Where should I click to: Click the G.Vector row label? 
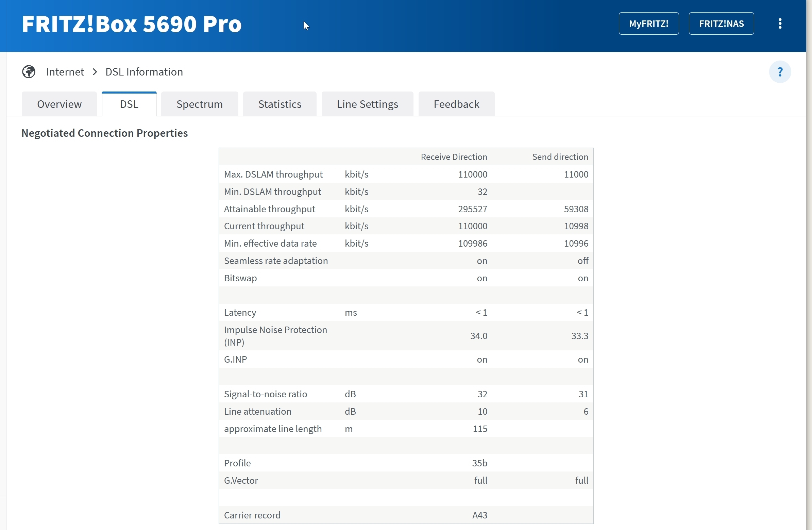tap(241, 481)
